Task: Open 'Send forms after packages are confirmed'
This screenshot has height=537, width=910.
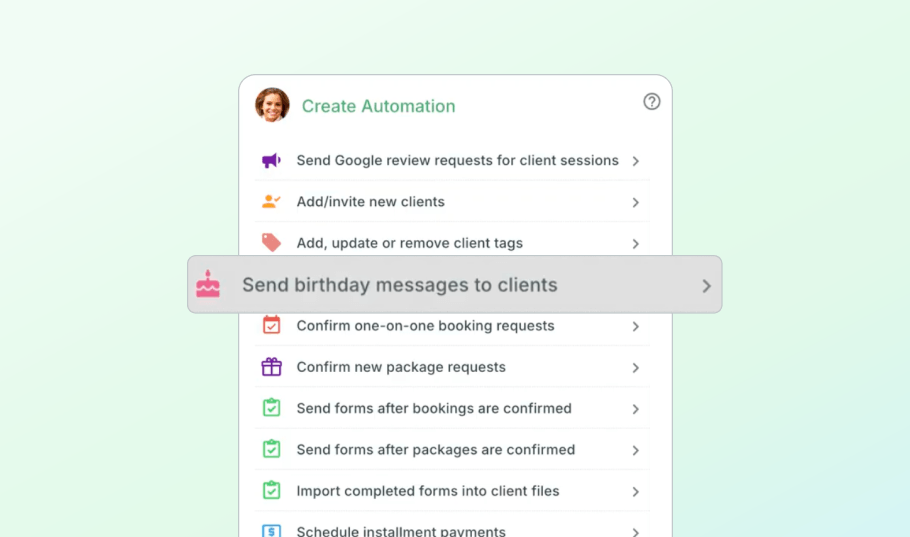Action: (452, 449)
